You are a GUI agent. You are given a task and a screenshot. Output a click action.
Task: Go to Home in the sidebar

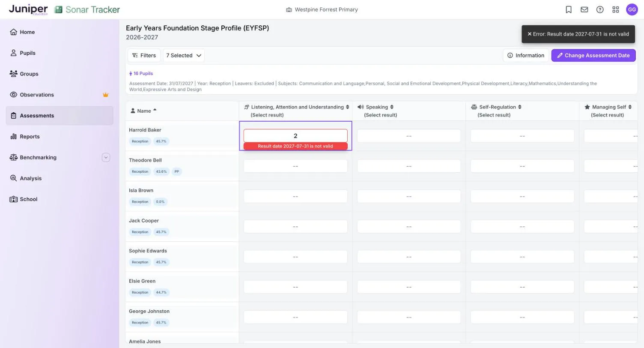60,32
